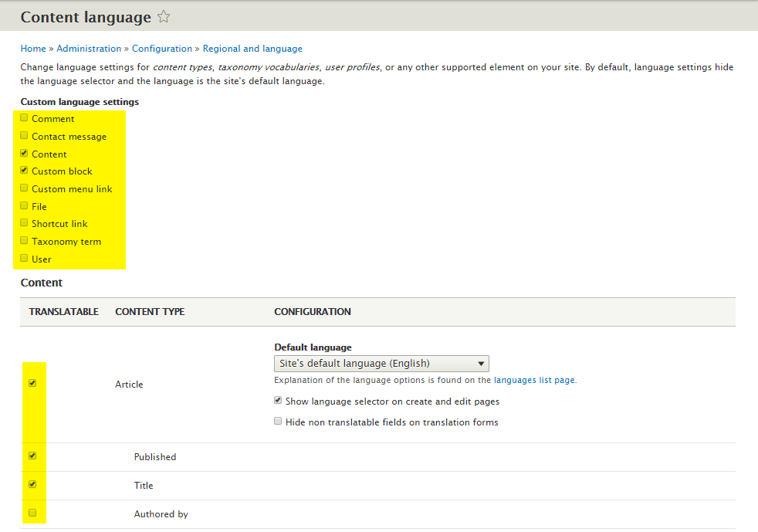
Task: Enable the Shortcut link checkbox
Action: pos(25,223)
